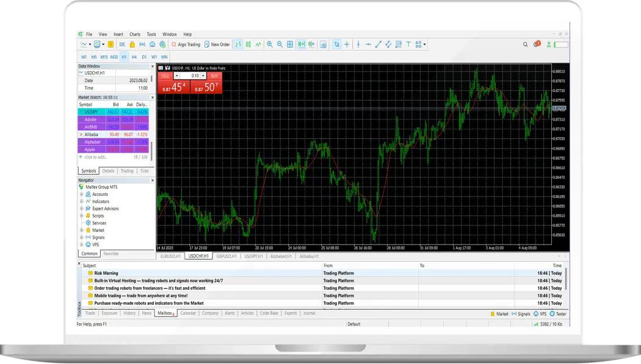Expand the Indicators tree node
The width and height of the screenshot is (641, 364).
click(x=81, y=201)
